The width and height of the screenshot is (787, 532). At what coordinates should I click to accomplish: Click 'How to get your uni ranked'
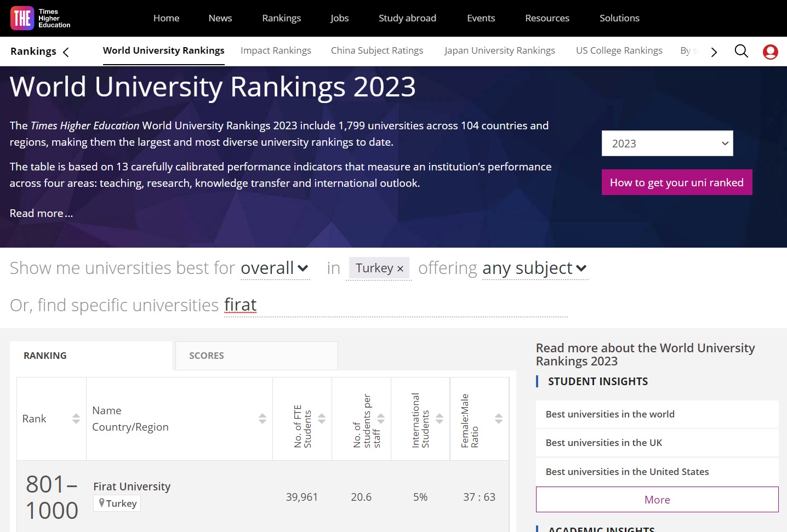pos(677,182)
